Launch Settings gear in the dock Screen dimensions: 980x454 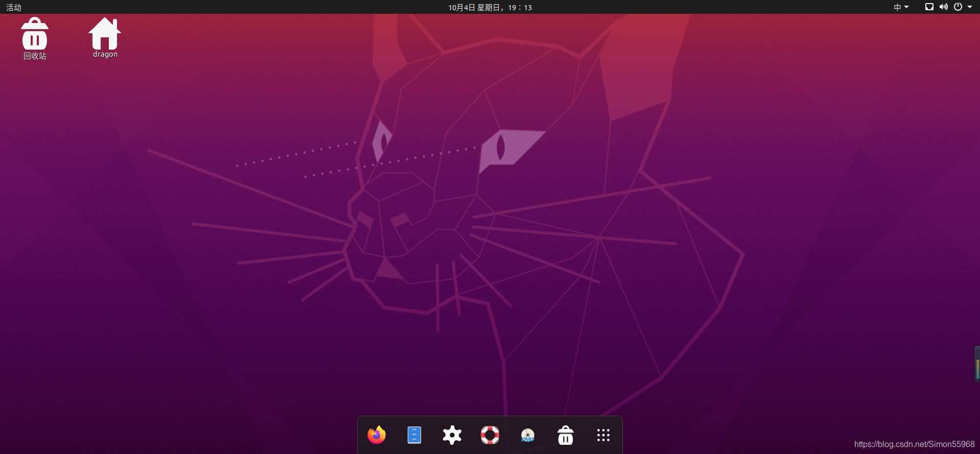pos(452,435)
